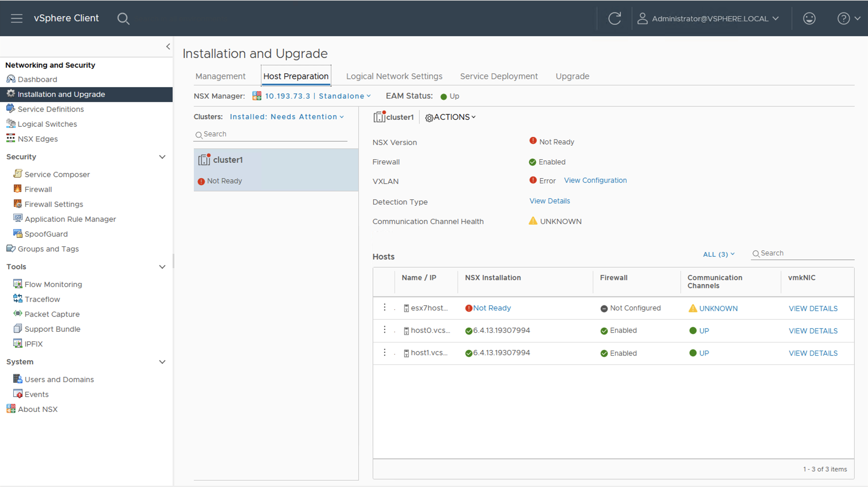Open row menu for host0.vcs host
Viewport: 868px width, 487px height.
click(384, 330)
